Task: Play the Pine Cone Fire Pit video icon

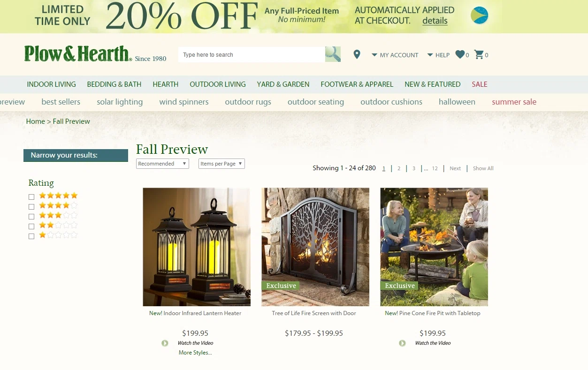Action: 402,343
